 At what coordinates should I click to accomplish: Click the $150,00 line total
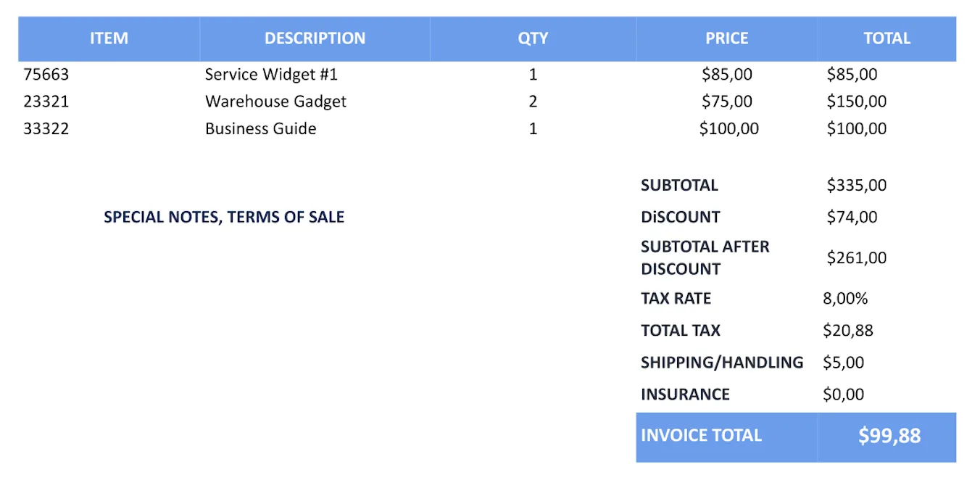tap(856, 102)
